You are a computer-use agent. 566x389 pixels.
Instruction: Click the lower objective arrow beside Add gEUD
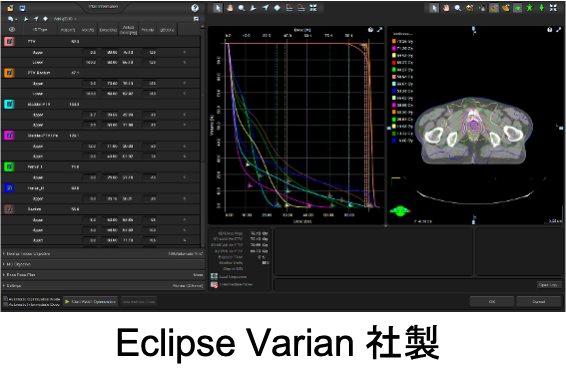tap(36, 19)
